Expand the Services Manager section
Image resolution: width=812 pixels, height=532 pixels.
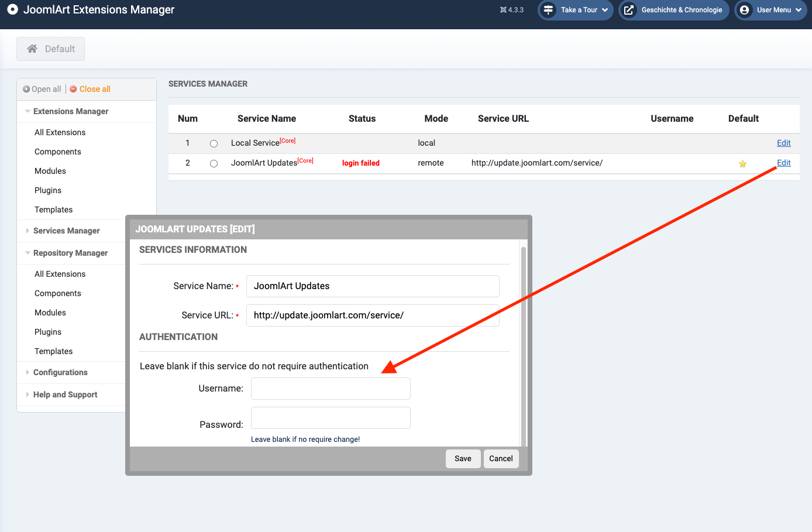click(x=66, y=231)
